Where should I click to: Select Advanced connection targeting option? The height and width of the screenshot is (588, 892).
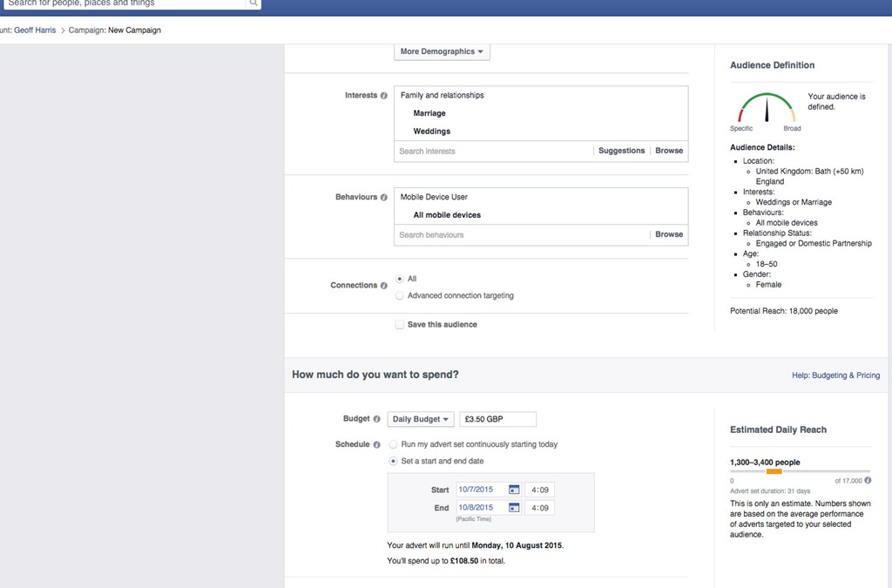pyautogui.click(x=399, y=296)
